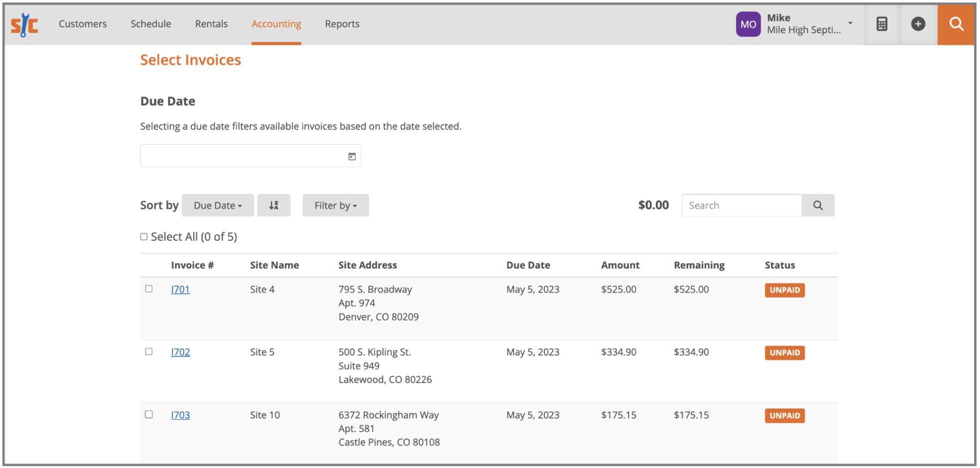Click the Amount column header
Viewport: 980px width, 468px height.
pos(620,265)
